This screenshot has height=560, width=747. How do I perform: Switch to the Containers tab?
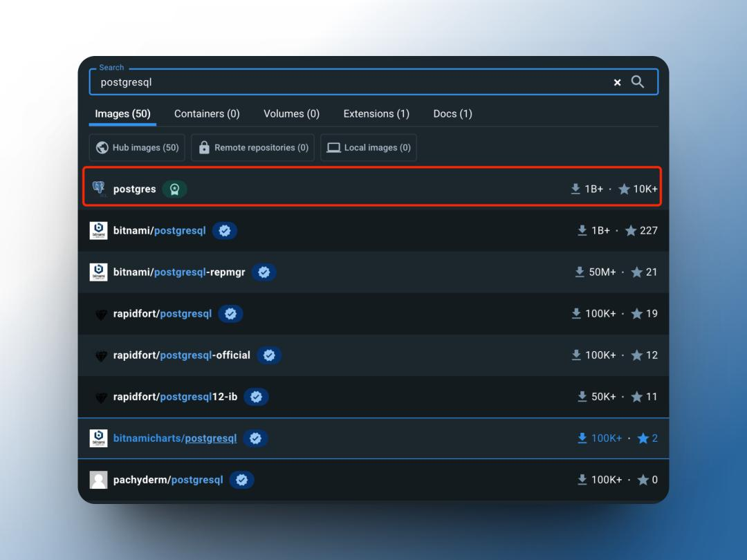point(207,113)
